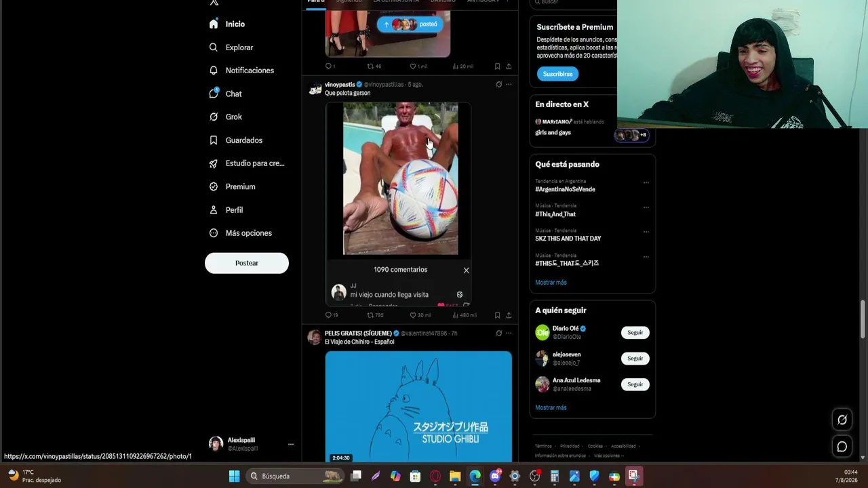
Task: Open Microsoft Store from the taskbar
Action: pos(415,476)
